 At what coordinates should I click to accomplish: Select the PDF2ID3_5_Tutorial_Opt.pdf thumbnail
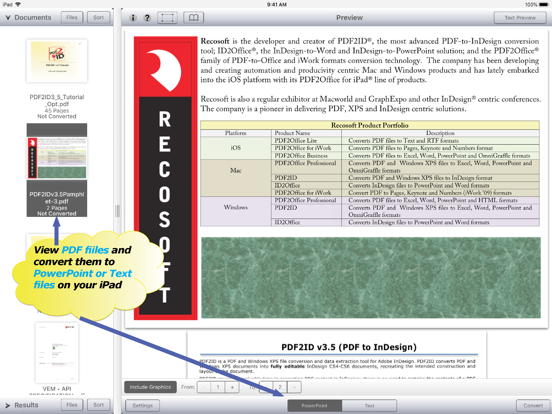pyautogui.click(x=57, y=61)
